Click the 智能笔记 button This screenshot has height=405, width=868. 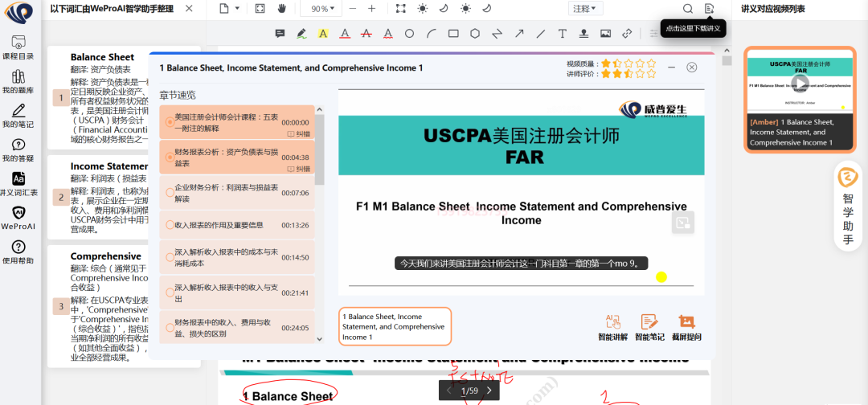tap(649, 328)
